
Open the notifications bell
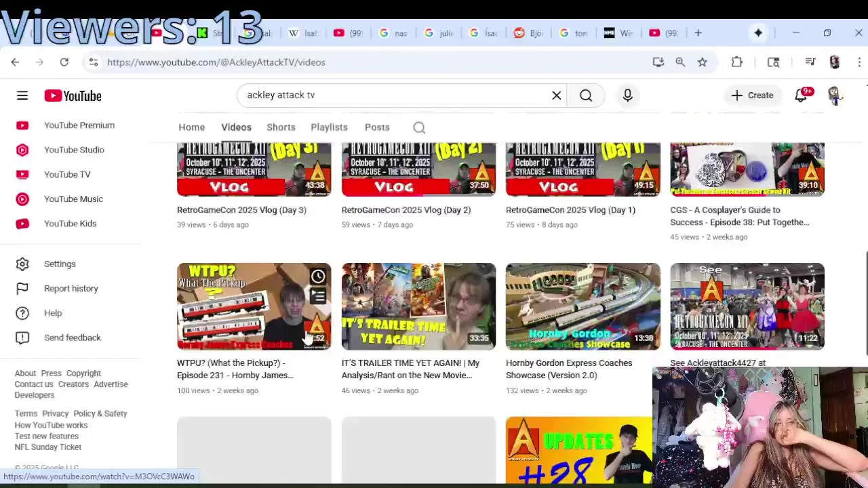click(x=801, y=96)
